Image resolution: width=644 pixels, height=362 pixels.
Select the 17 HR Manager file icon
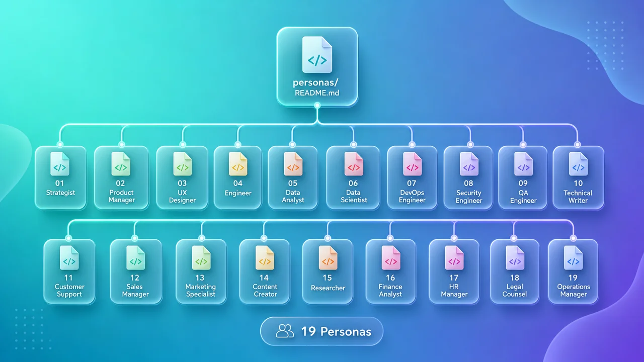click(454, 258)
